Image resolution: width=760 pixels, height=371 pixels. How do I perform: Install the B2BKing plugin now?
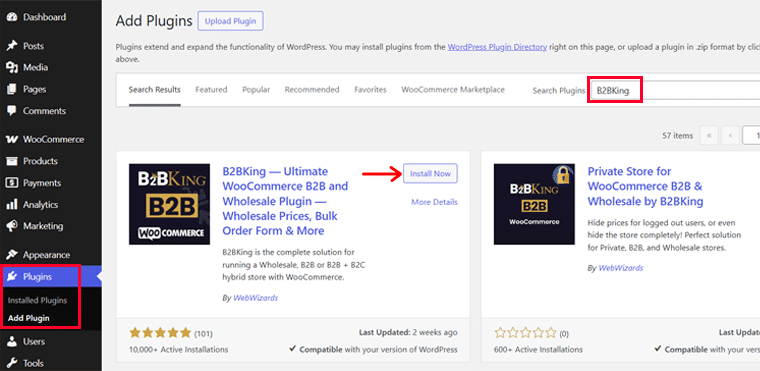coord(430,174)
